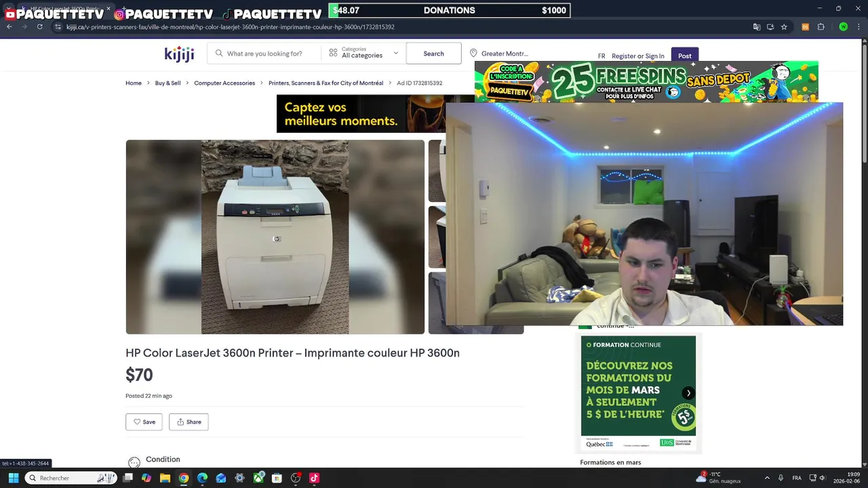Image resolution: width=868 pixels, height=488 pixels.
Task: Click the 'Formations en mars' ad caption
Action: pyautogui.click(x=610, y=462)
